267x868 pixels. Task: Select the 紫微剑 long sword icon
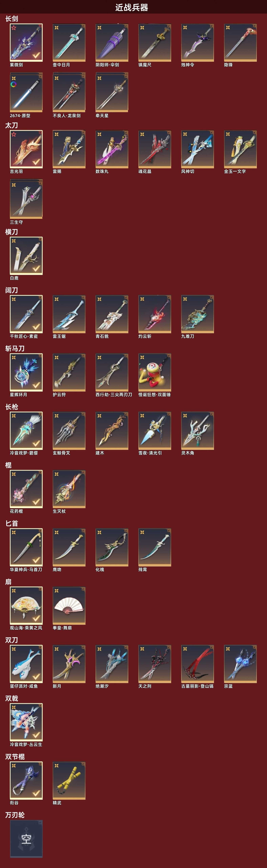tap(26, 42)
